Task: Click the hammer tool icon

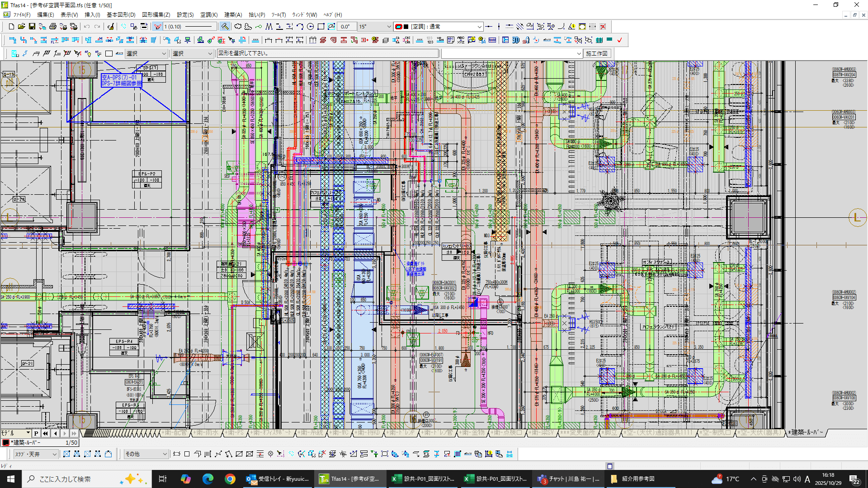Action: [x=225, y=27]
